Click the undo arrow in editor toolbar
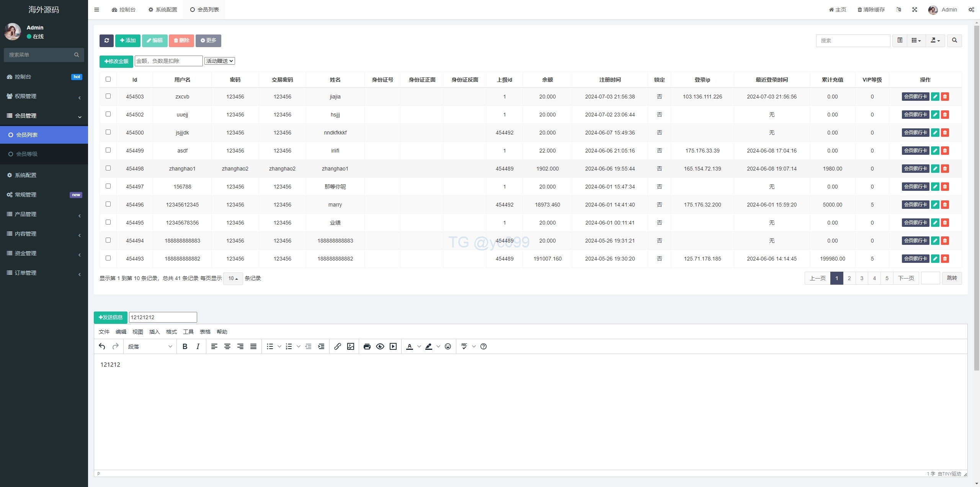 click(102, 346)
